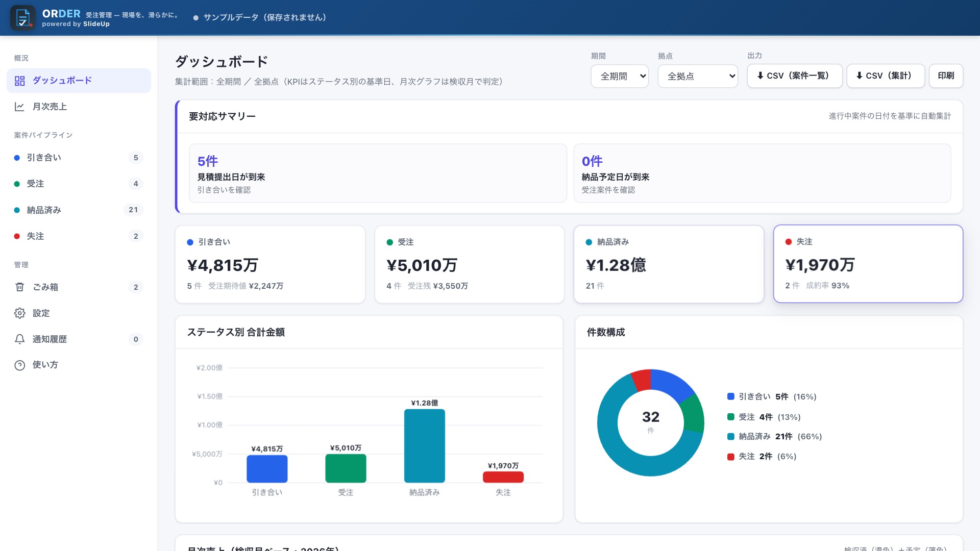Click the blue dot beside 引き合い in sidebar
Screen dimensions: 980x551
point(17,158)
